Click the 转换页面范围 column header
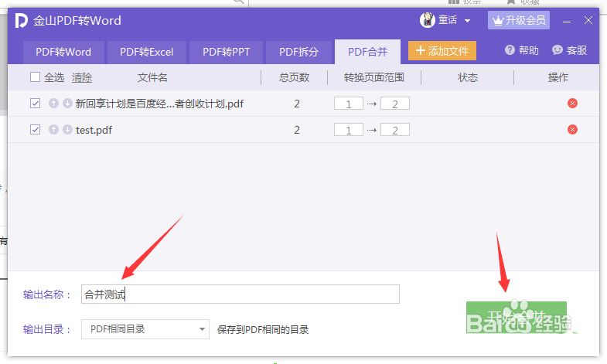Screen dimensions: 607x364 tap(374, 77)
